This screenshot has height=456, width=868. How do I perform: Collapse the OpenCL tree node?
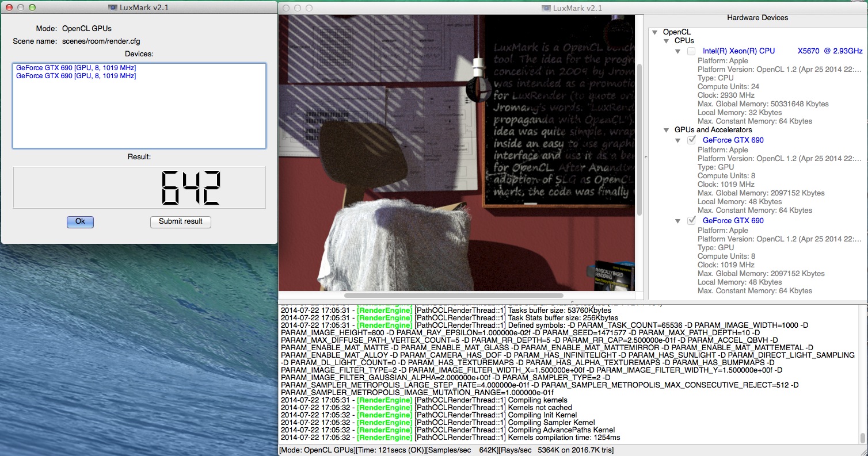(655, 32)
